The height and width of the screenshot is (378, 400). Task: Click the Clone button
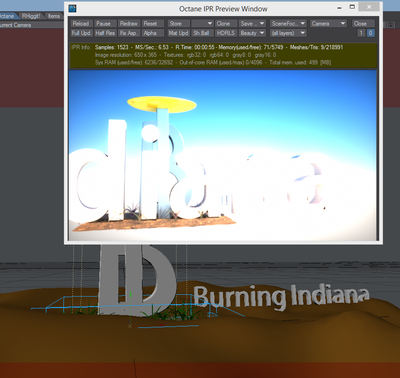(x=226, y=24)
